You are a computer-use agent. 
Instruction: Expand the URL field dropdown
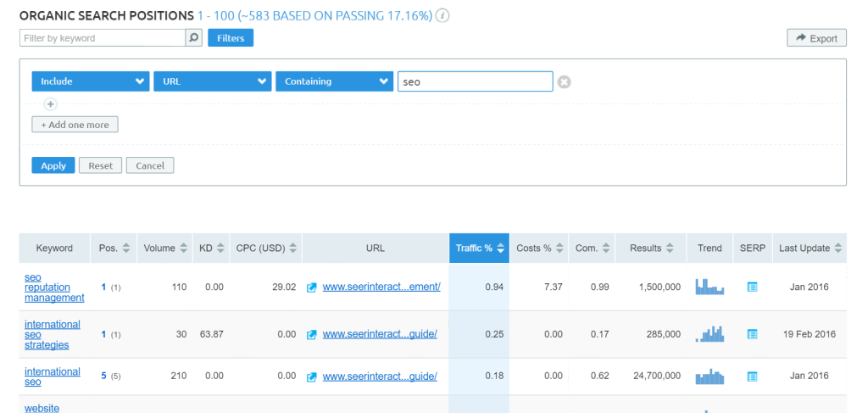coord(212,81)
